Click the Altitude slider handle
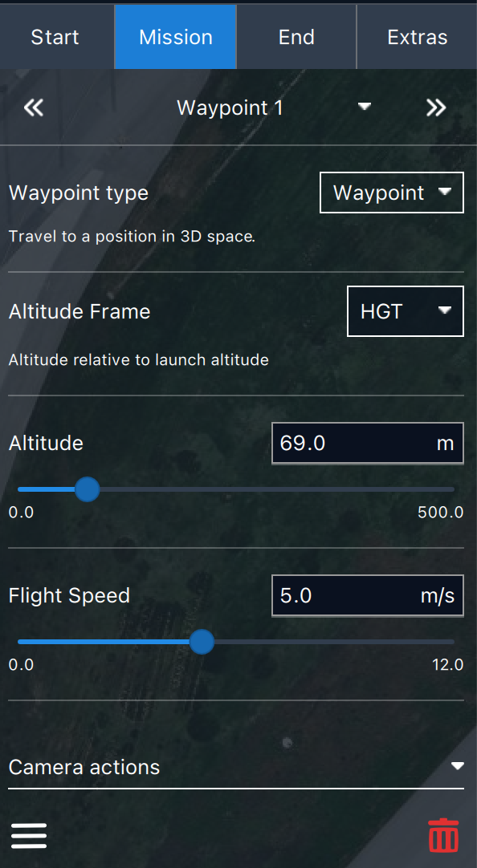Viewport: 477px width, 868px height. 87,489
